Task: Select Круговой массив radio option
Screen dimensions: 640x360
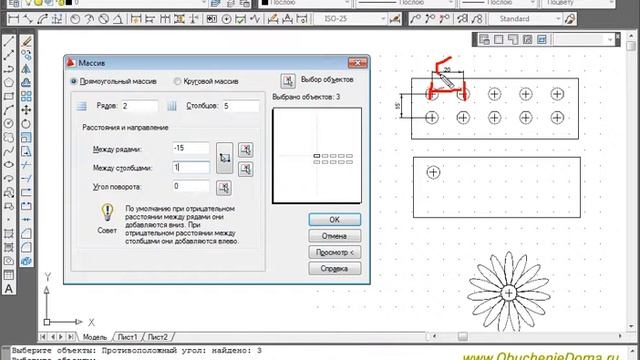Action: 177,82
